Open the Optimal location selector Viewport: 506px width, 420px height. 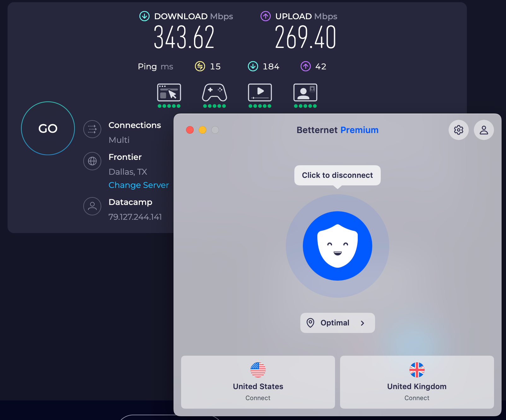point(335,323)
